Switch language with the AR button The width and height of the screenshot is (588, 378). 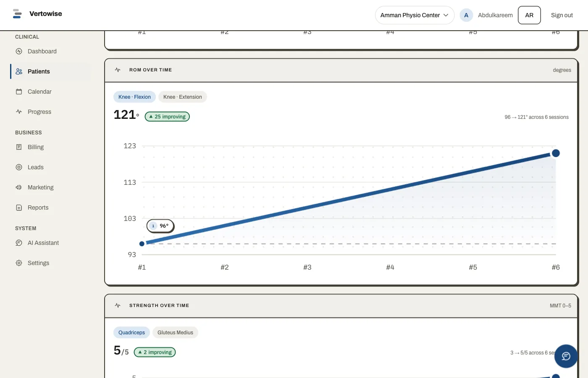529,15
